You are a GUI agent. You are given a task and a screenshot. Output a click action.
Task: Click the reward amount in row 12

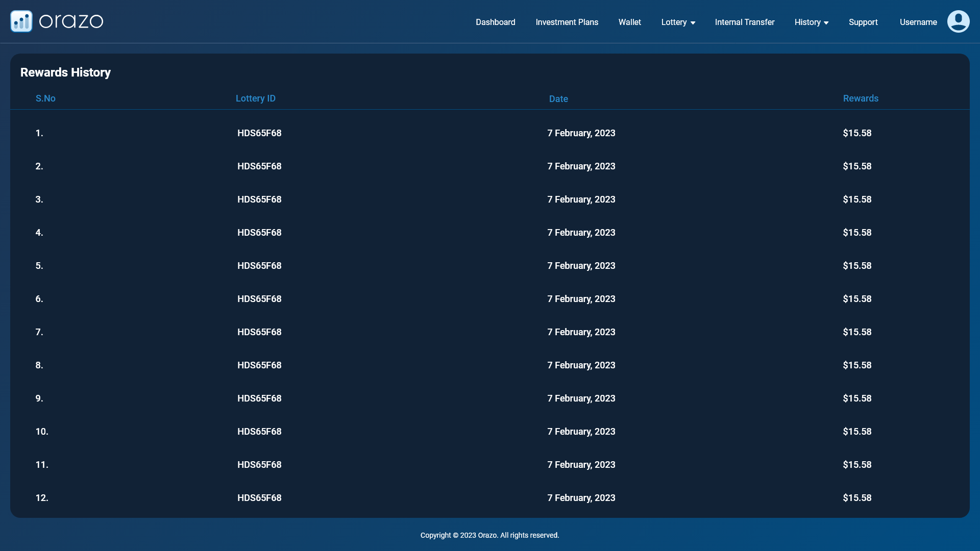coord(856,498)
